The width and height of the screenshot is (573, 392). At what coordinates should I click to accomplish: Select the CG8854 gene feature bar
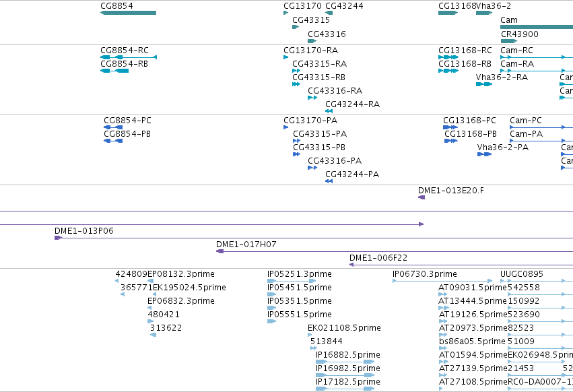click(128, 13)
